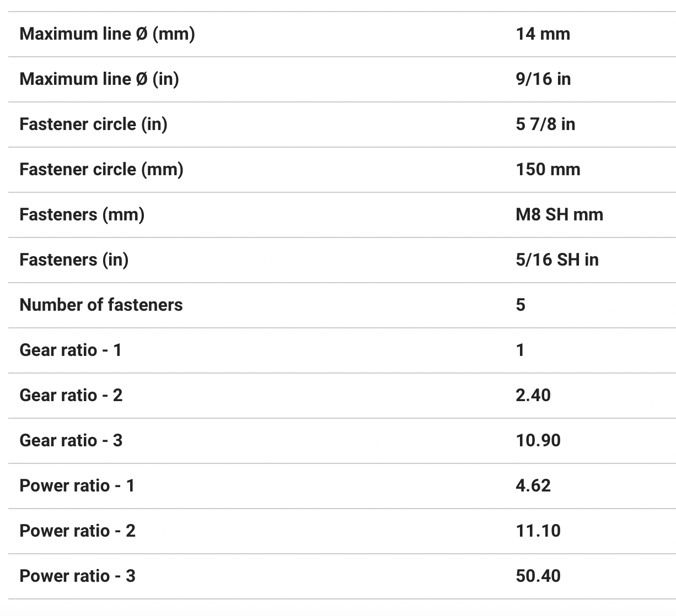Click the "Maximum line Ø (mm)" label
Screen dimensions: 676x616
coord(107,34)
